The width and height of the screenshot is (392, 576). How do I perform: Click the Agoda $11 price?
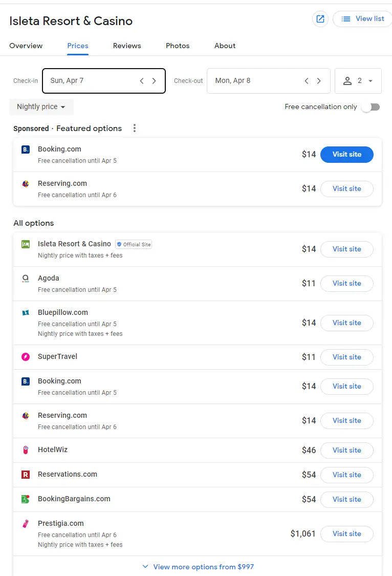(x=309, y=284)
